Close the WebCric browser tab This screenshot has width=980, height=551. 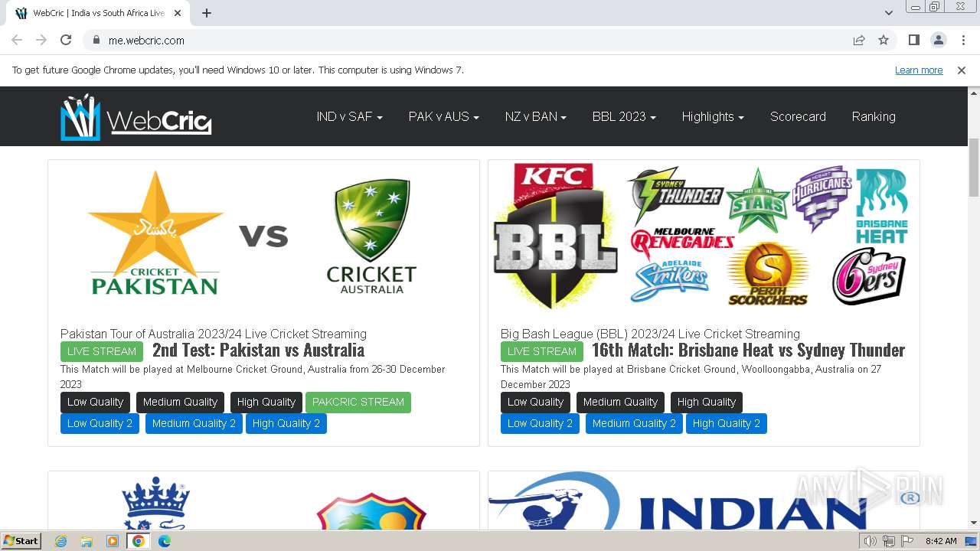point(178,13)
